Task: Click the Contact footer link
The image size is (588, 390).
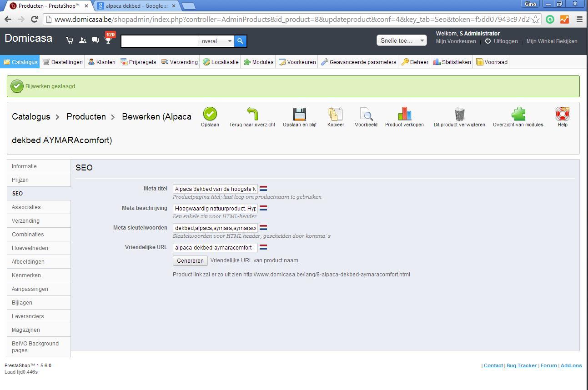Action: [x=493, y=365]
